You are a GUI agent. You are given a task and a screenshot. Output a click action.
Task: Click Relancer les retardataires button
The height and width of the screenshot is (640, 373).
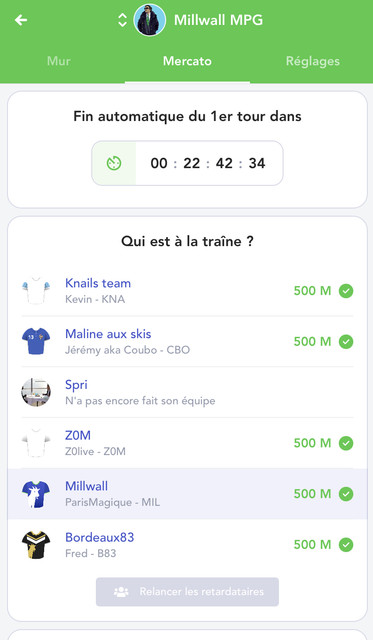187,591
